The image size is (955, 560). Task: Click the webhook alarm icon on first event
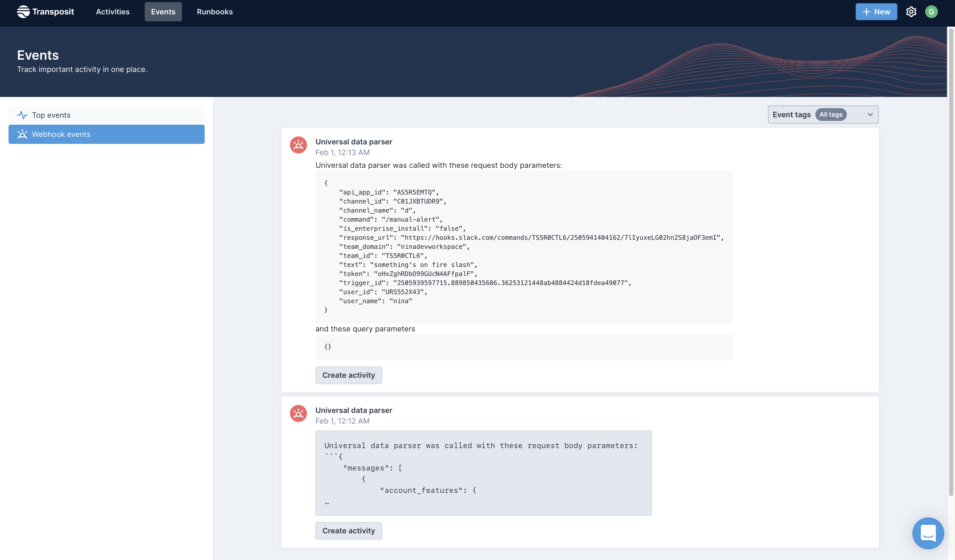click(x=298, y=145)
